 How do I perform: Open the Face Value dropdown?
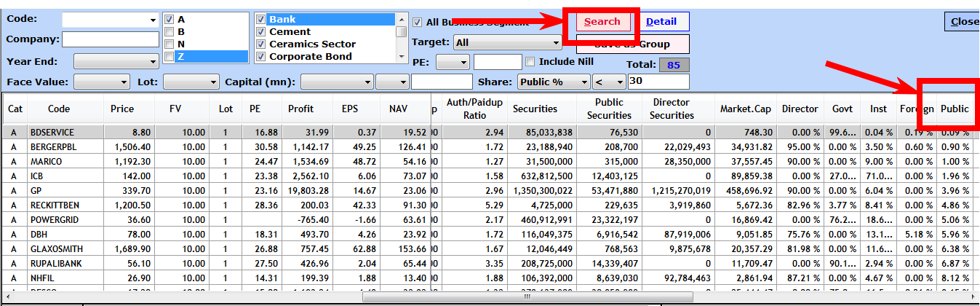[x=102, y=82]
